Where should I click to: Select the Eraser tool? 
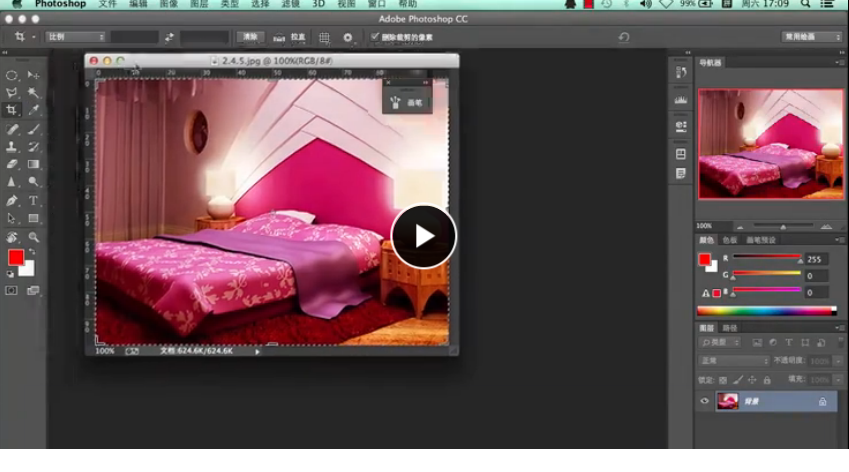11,164
